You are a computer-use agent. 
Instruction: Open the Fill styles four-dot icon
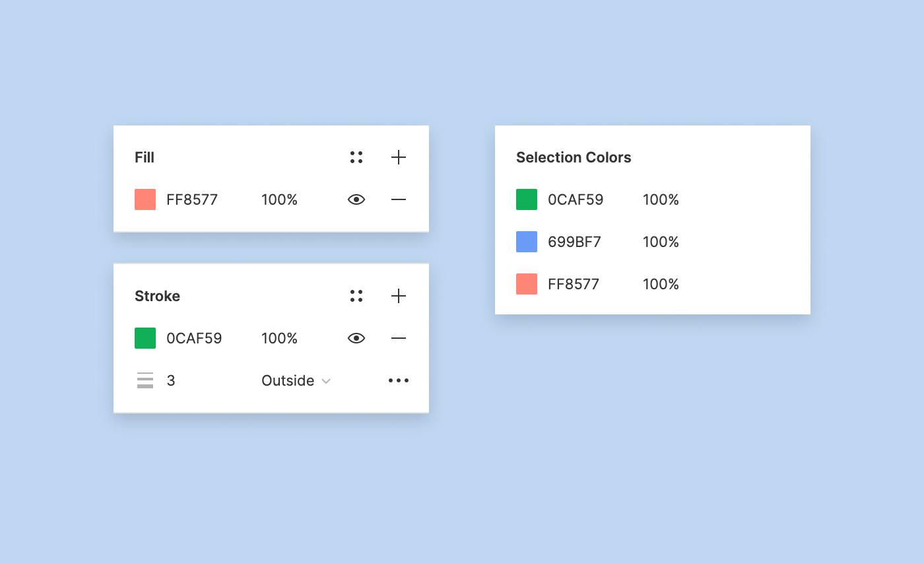356,157
